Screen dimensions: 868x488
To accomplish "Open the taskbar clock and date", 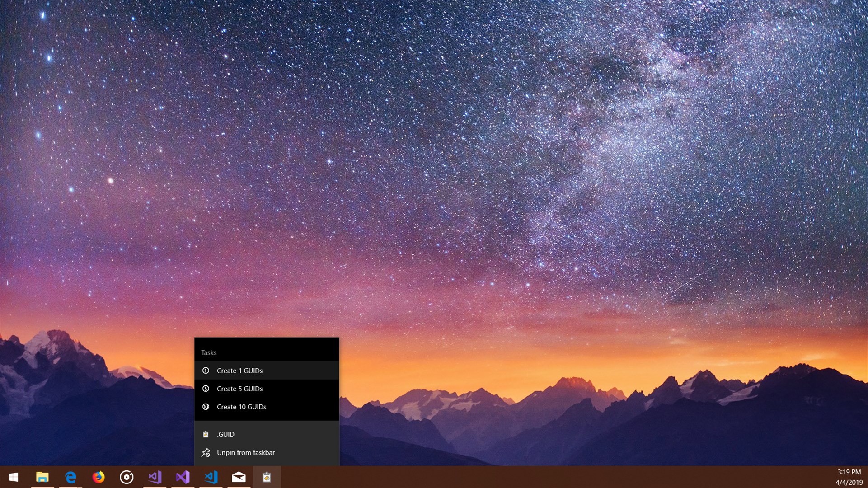I will (849, 477).
